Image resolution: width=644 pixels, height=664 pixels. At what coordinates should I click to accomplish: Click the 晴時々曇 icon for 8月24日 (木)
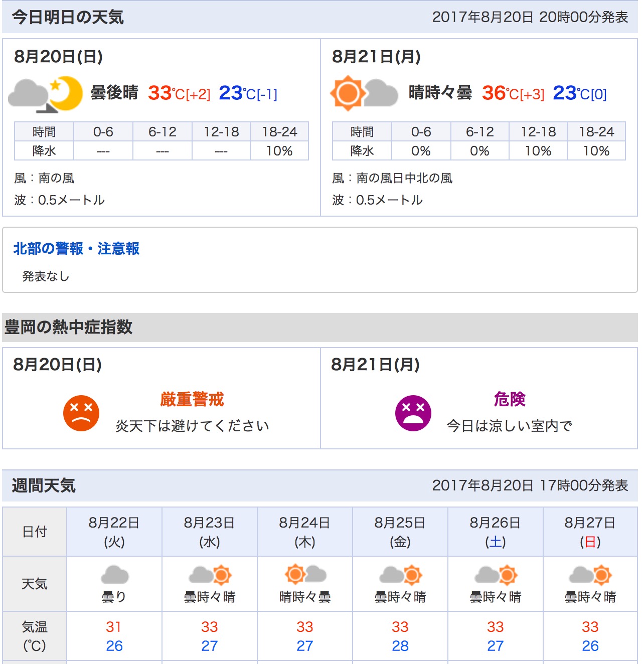(305, 574)
